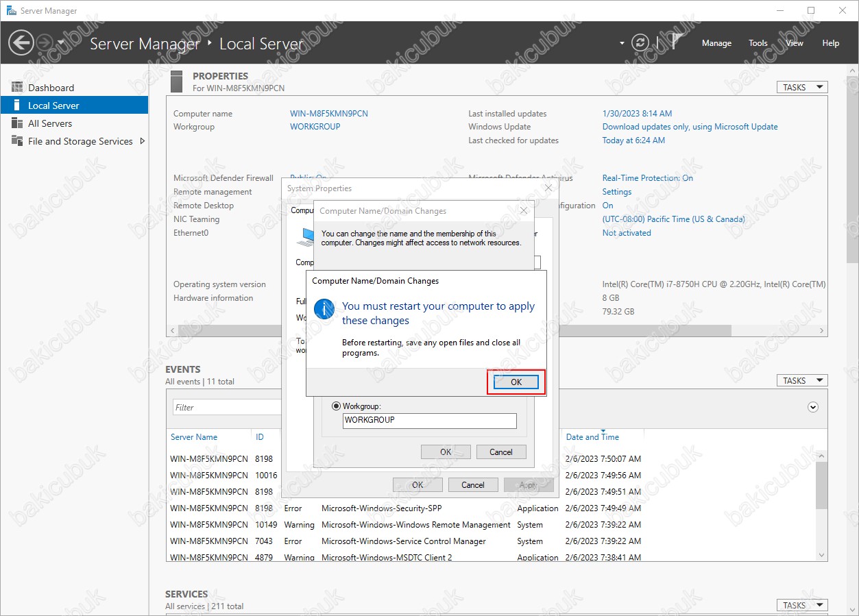This screenshot has height=616, width=859.
Task: Open the Last installed updates date link
Action: 637,114
